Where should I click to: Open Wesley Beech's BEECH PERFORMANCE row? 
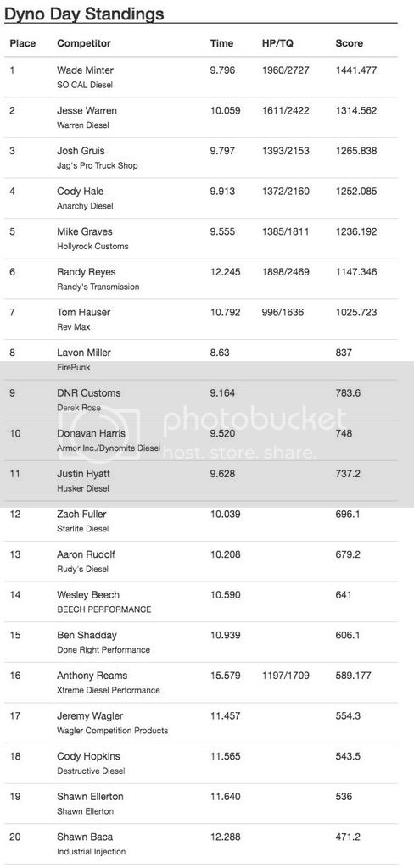pyautogui.click(x=207, y=602)
